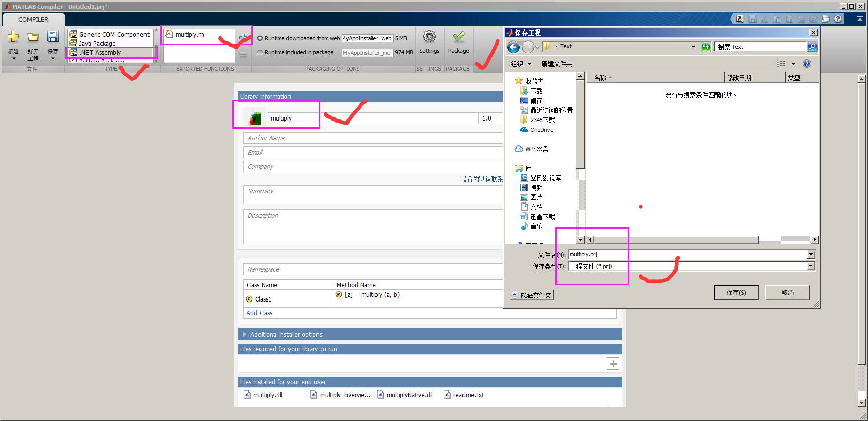The height and width of the screenshot is (421, 868).
Task: Select 桌面 in the navigation pane
Action: (x=532, y=101)
